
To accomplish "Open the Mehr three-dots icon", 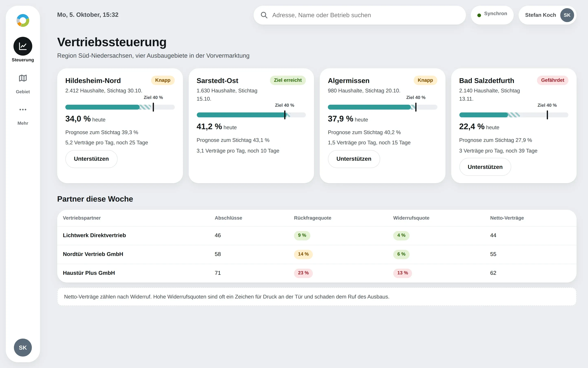I will 23,110.
